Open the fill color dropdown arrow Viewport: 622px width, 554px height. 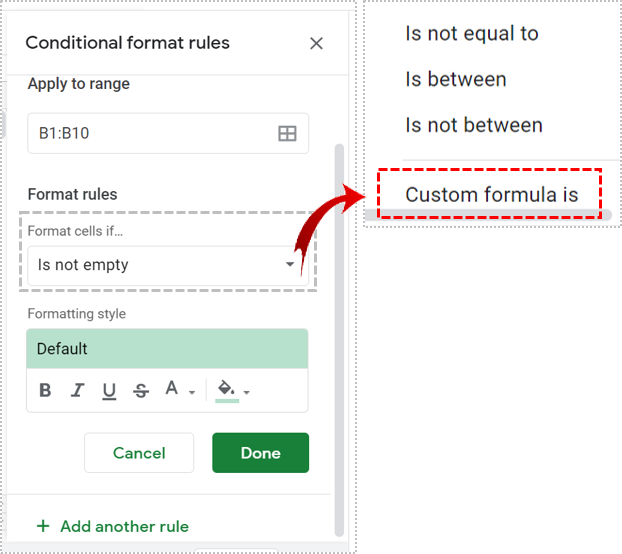246,392
